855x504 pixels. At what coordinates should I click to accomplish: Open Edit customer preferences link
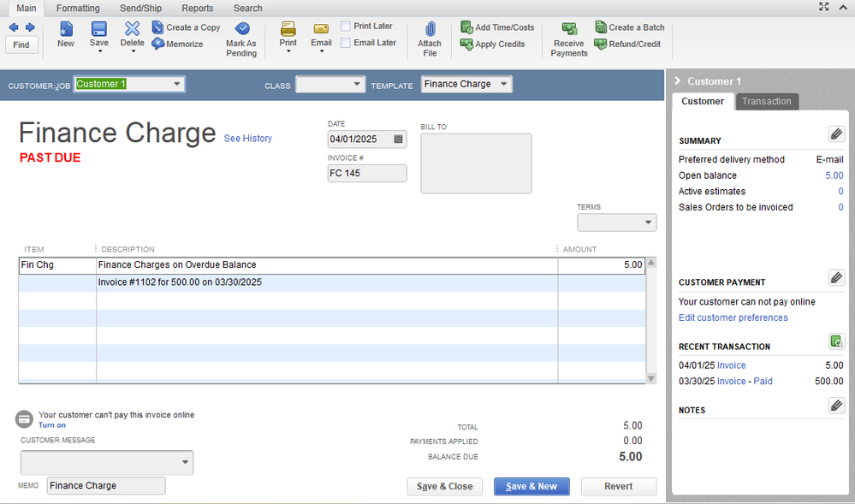(733, 317)
